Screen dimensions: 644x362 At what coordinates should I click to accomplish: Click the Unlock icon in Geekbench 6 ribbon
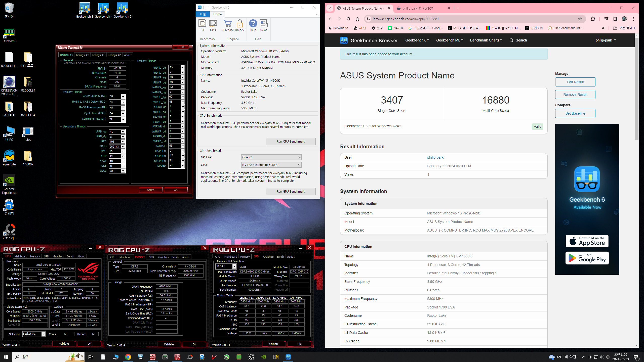[239, 25]
